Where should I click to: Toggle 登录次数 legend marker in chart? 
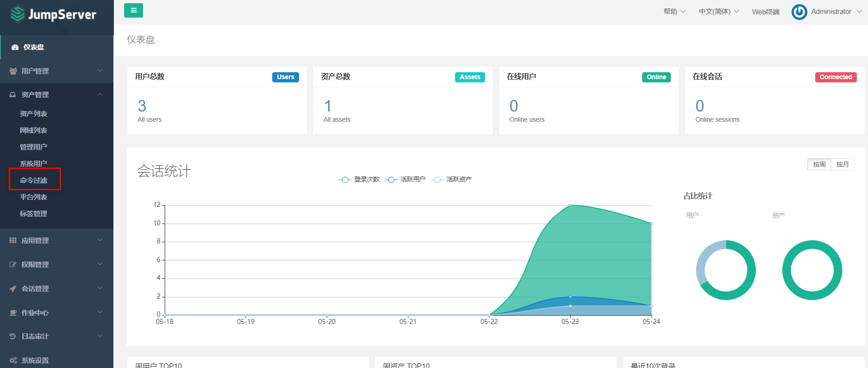point(344,180)
